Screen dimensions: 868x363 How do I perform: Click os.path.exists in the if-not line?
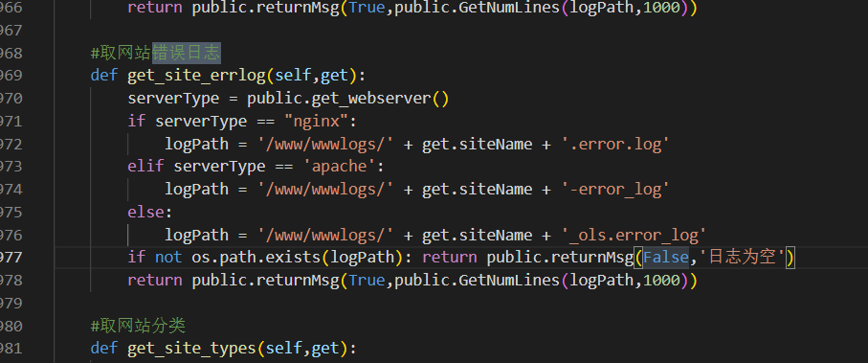[256, 257]
